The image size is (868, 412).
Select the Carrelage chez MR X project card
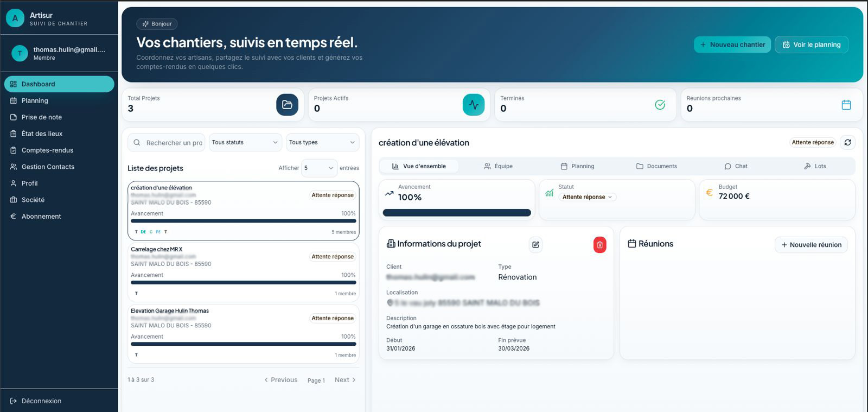click(x=244, y=272)
